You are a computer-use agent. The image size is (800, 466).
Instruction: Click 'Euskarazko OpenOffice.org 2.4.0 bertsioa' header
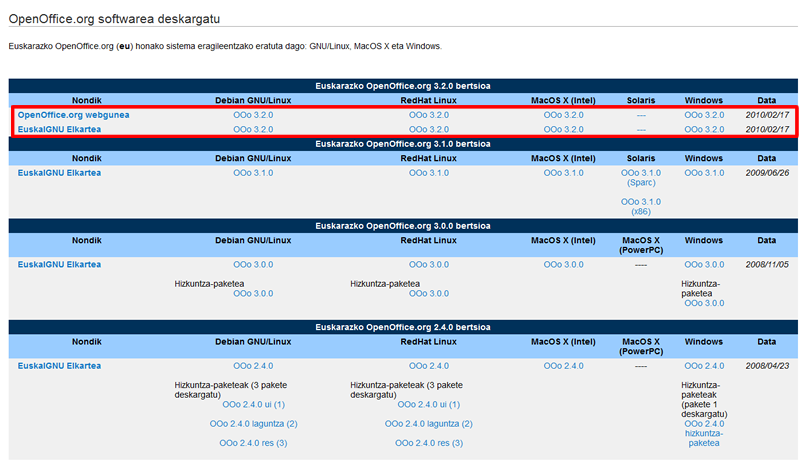(x=403, y=327)
